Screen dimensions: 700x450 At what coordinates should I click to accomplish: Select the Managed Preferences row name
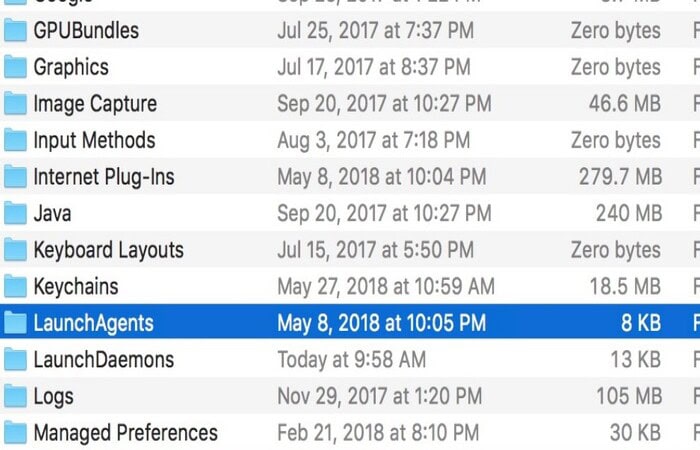coord(125,433)
